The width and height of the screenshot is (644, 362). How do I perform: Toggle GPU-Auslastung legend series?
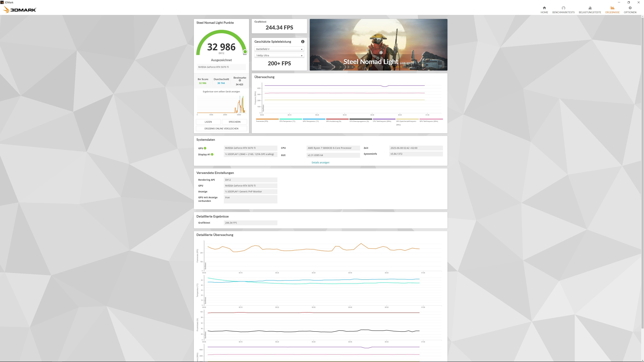(x=334, y=121)
